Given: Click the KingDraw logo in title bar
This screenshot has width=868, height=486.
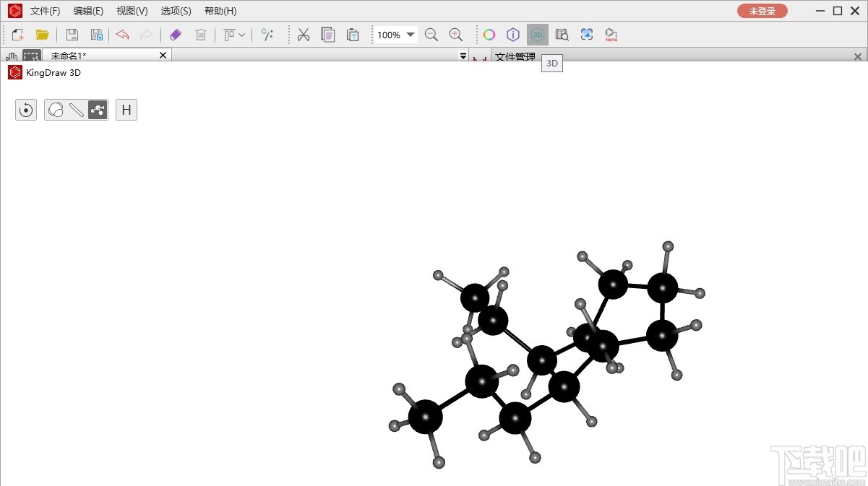Looking at the screenshot, I should [x=15, y=11].
